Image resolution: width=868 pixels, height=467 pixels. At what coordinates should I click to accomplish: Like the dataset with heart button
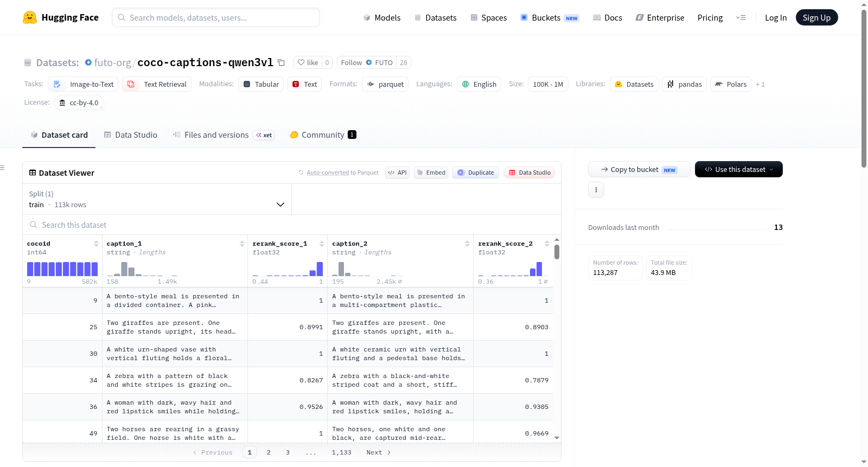[x=308, y=62]
